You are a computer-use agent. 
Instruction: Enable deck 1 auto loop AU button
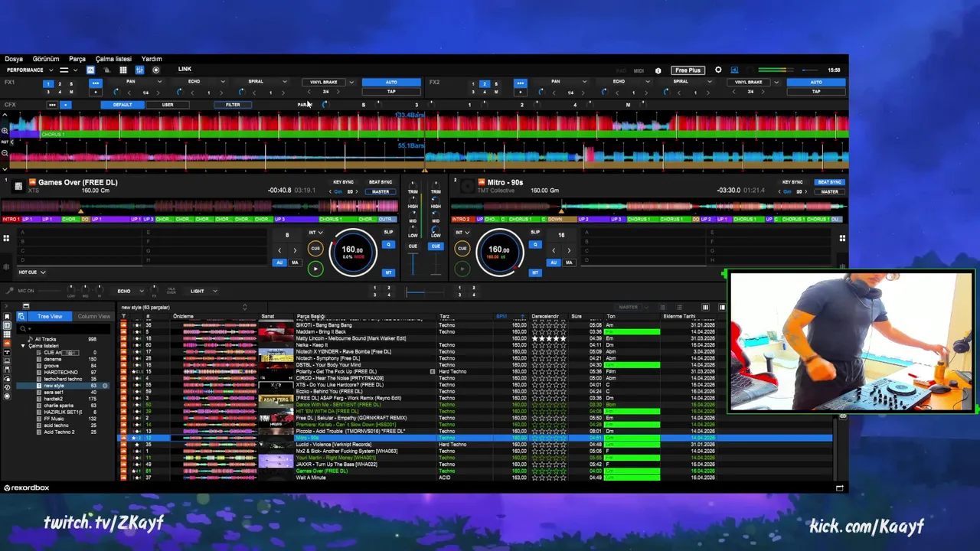[280, 262]
